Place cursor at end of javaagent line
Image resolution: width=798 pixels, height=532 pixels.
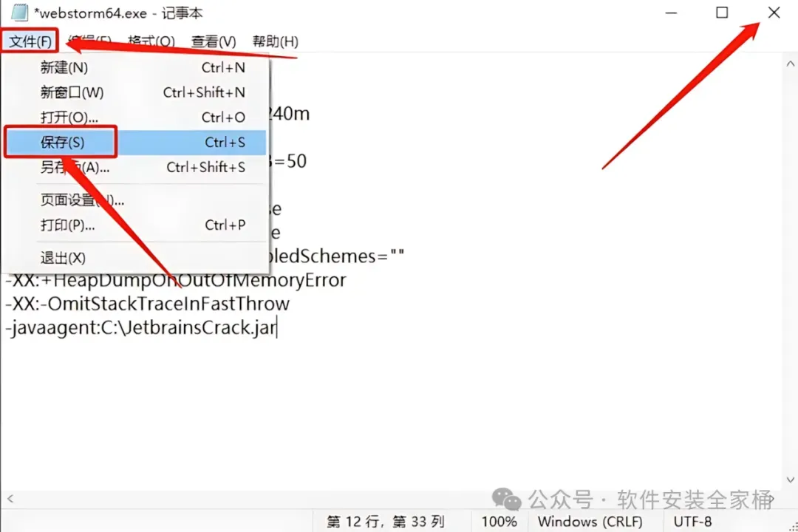(277, 327)
